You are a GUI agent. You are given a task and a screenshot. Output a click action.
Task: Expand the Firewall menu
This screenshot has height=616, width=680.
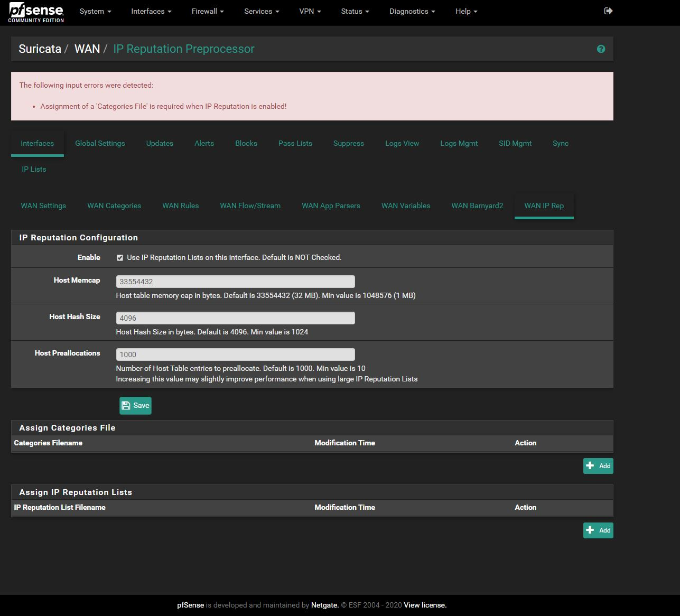pos(208,11)
